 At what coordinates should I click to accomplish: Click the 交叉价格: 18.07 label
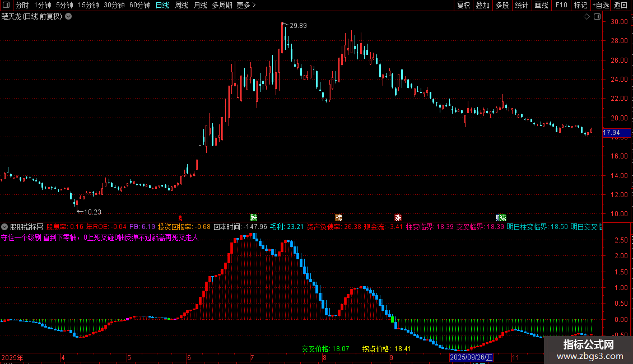click(x=325, y=349)
